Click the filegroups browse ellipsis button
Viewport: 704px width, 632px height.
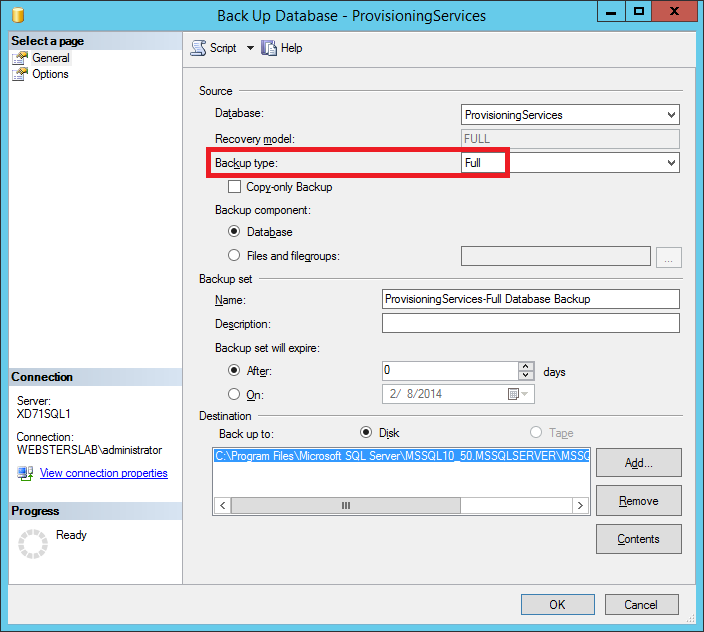coord(668,257)
